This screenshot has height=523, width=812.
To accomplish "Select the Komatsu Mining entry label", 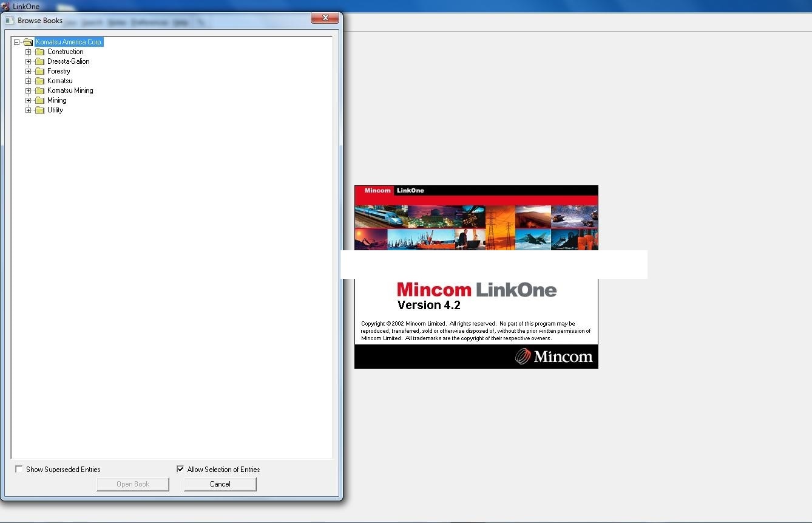I will [70, 91].
